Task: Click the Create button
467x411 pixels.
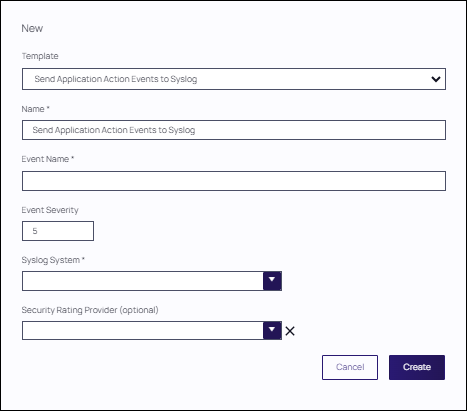Action: [x=417, y=367]
